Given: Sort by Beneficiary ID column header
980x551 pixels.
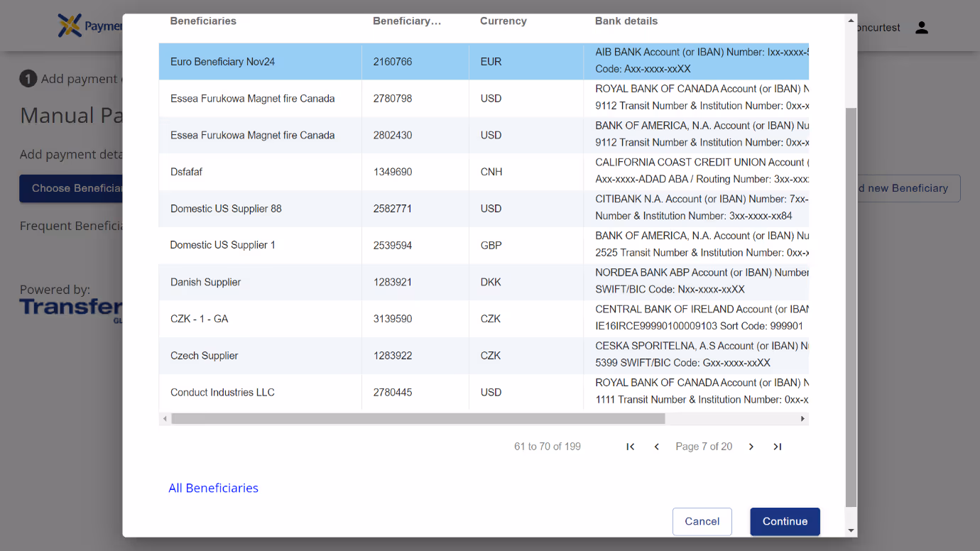Looking at the screenshot, I should tap(407, 21).
